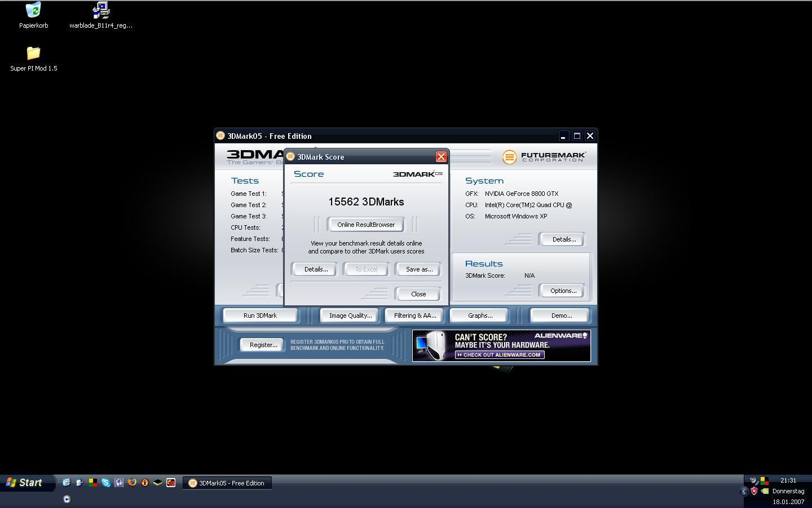This screenshot has width=812, height=508.
Task: Click the four-colored squares quick launch icon
Action: click(92, 483)
